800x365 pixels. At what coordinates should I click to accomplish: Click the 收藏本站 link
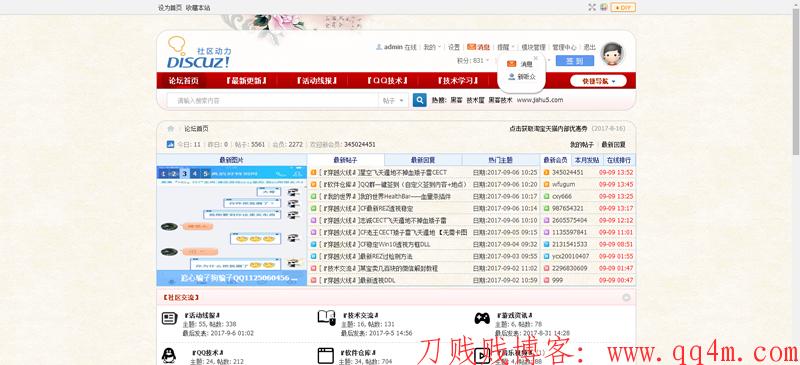(x=198, y=8)
